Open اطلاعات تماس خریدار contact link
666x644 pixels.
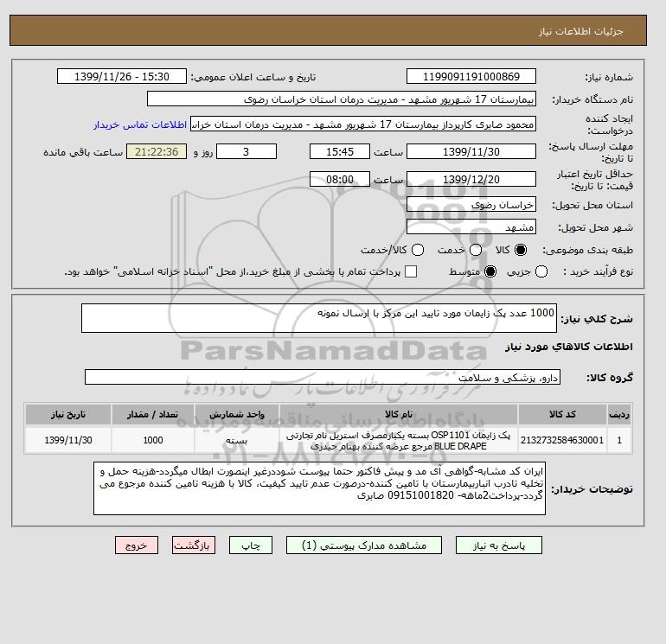[140, 124]
